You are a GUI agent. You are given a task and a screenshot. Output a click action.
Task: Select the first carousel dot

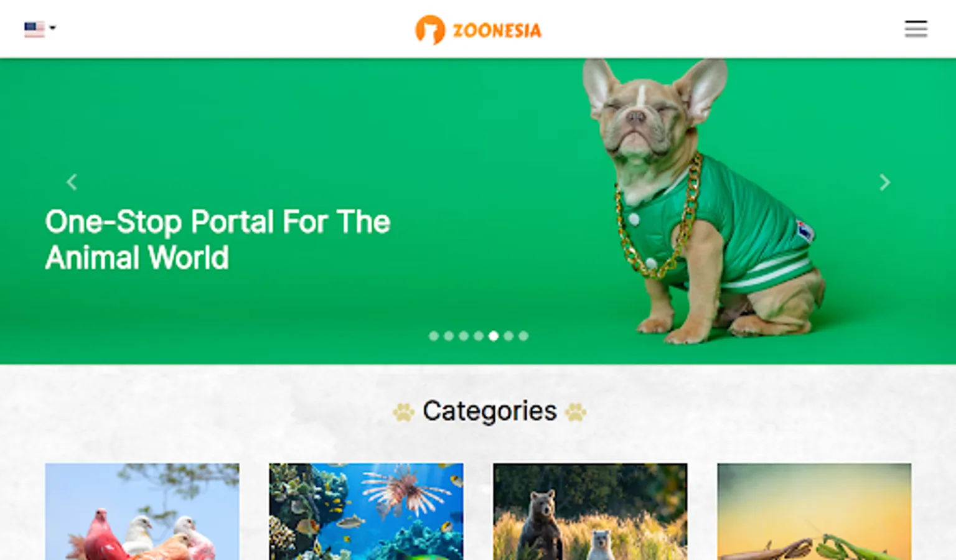[434, 336]
